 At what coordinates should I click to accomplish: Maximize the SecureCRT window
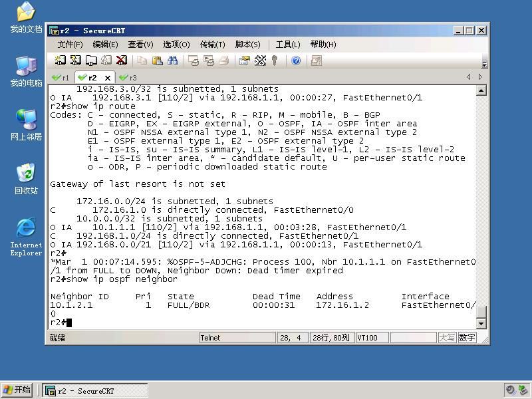(469, 31)
